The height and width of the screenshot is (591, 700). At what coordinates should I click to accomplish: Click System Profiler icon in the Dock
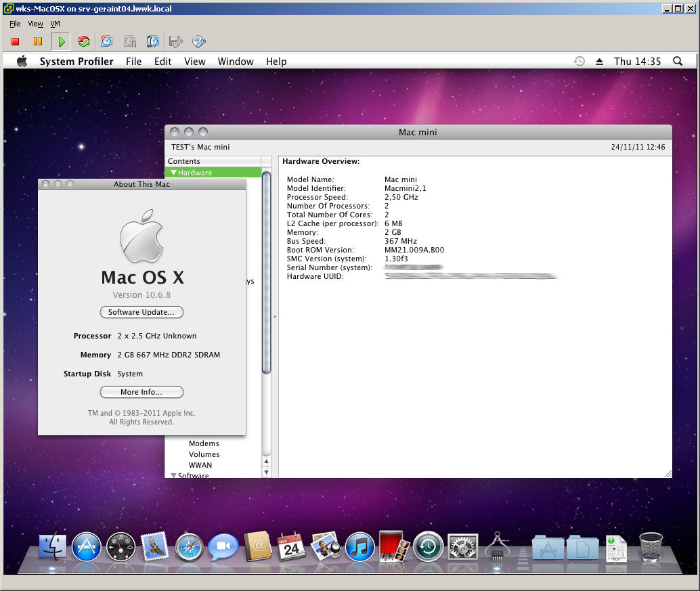[x=498, y=546]
